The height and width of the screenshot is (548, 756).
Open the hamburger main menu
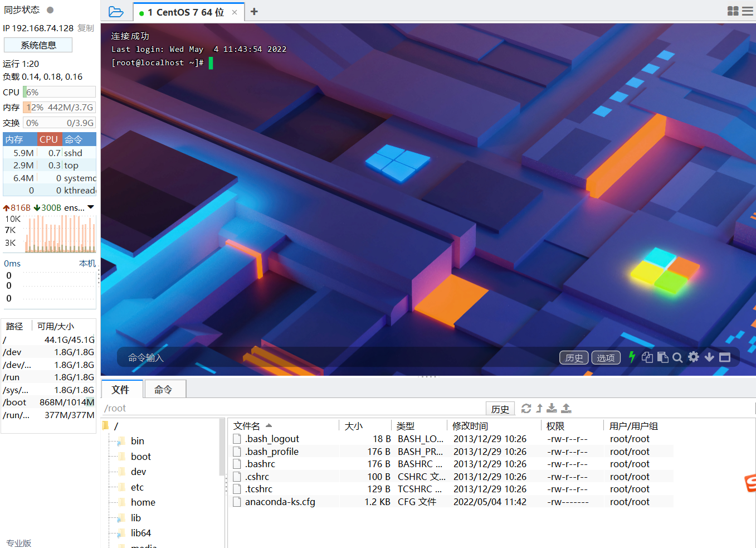pos(748,11)
